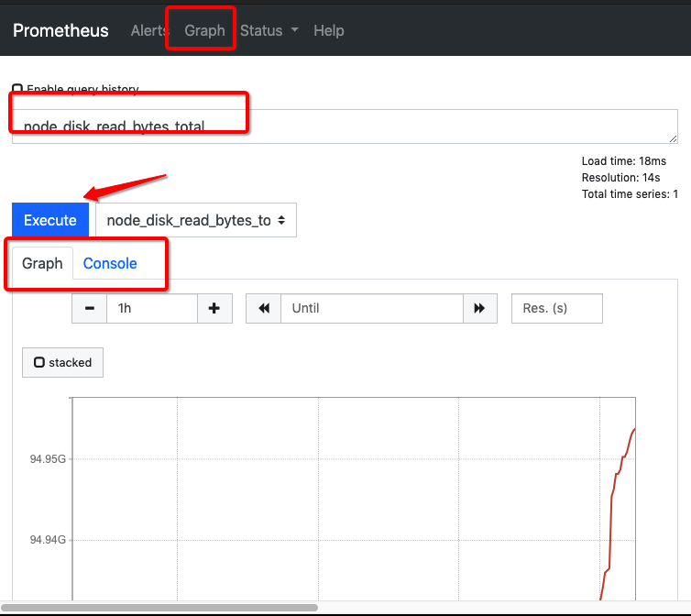
Task: Advance end time with double-right arrows
Action: pyautogui.click(x=480, y=308)
